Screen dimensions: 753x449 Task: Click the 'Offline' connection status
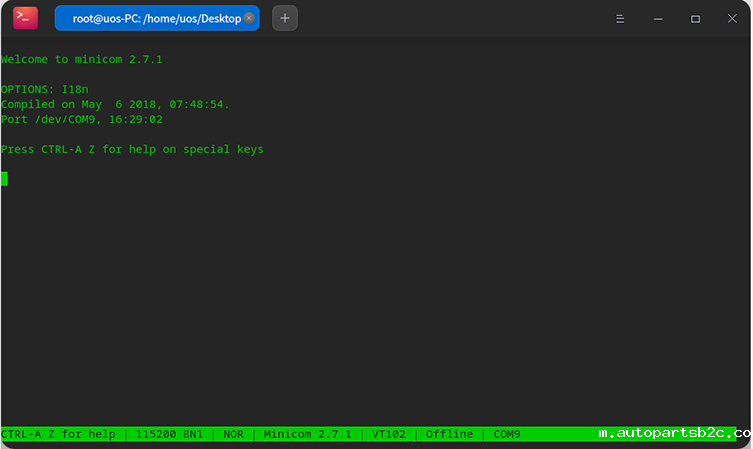tap(449, 434)
